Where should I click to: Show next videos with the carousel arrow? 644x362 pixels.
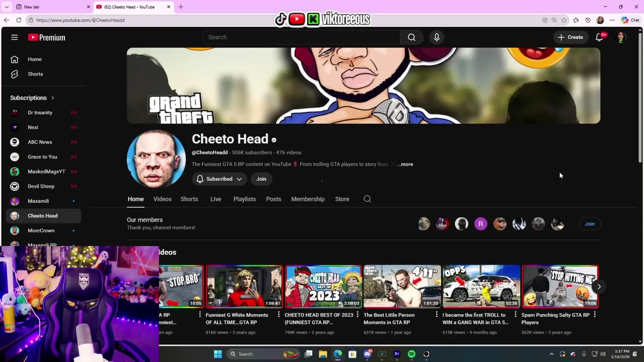(x=599, y=287)
